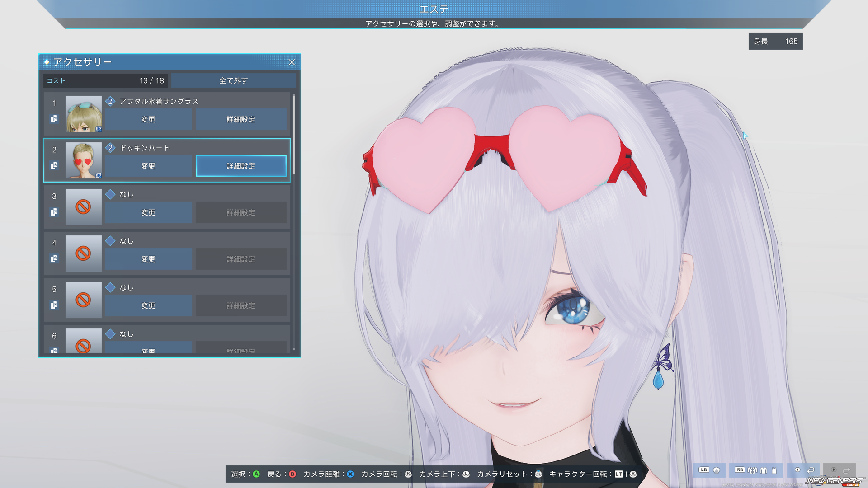The height and width of the screenshot is (488, 868).
Task: Click the empty slot 5 thumbnail
Action: [x=84, y=300]
